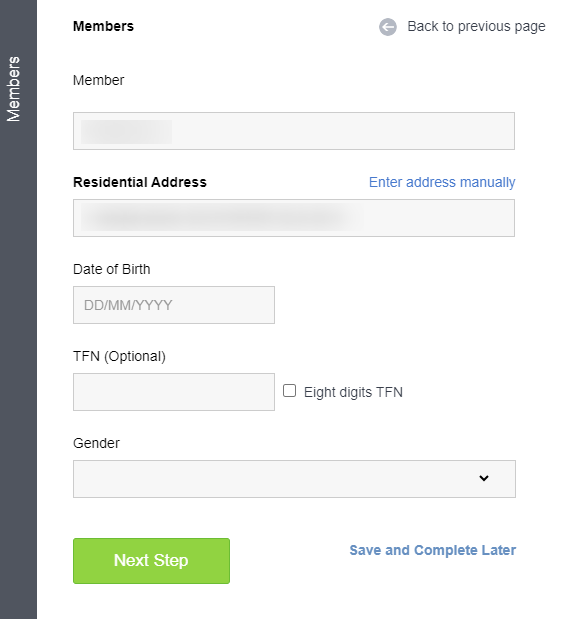The image size is (562, 619).
Task: Select the vertical Members sidebar tab
Action: (13, 89)
